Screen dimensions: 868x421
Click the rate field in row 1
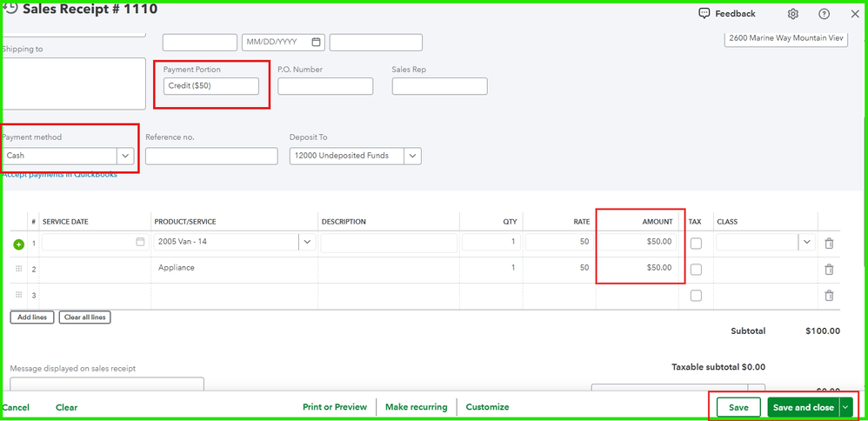[x=559, y=242]
